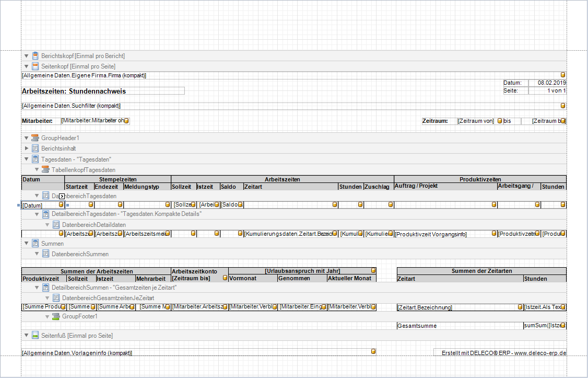Select the DatenbereichSummen band header

80,254
